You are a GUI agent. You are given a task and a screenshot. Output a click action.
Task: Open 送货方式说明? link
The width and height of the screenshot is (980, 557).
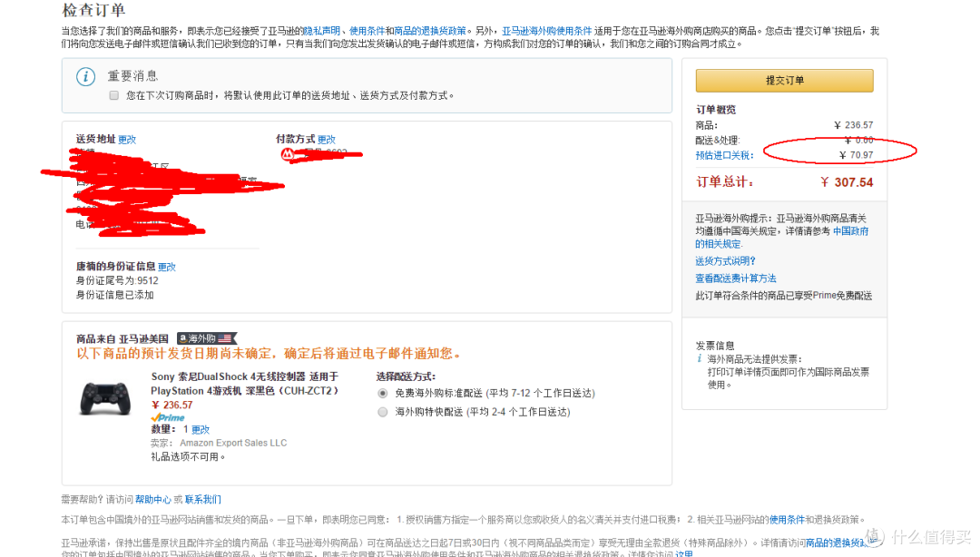pos(726,260)
